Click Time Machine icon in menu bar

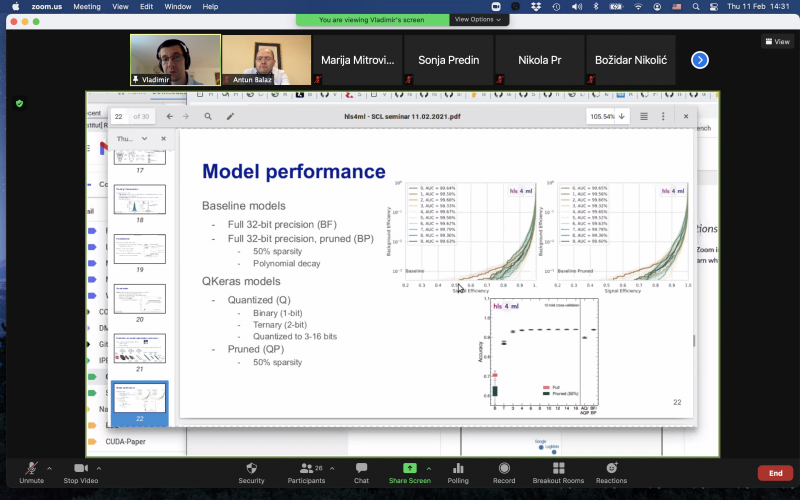(556, 7)
